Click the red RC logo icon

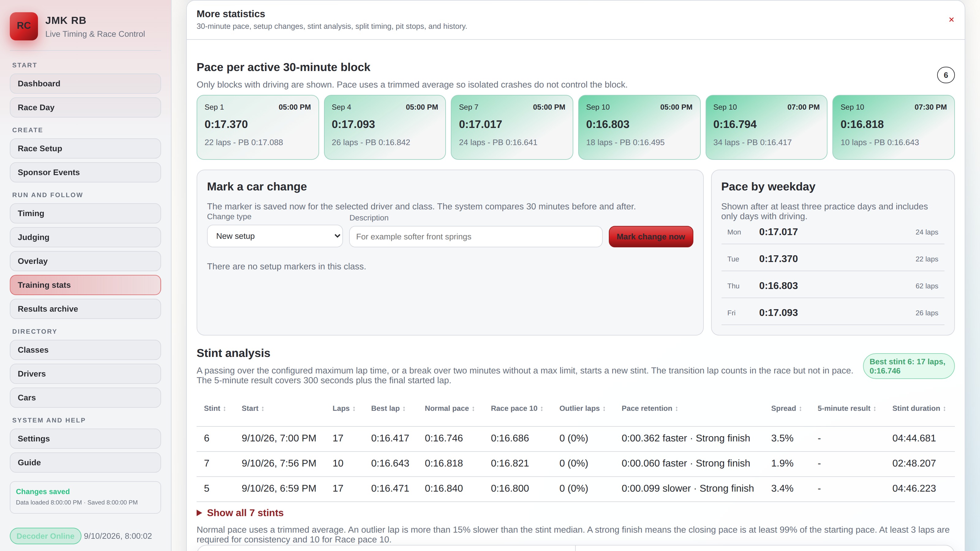[x=24, y=26]
